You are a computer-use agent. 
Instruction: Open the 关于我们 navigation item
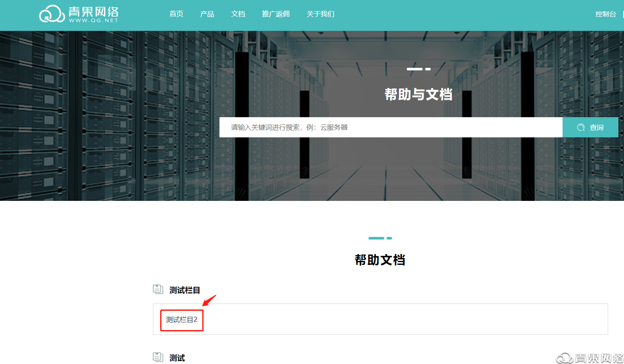[x=320, y=14]
